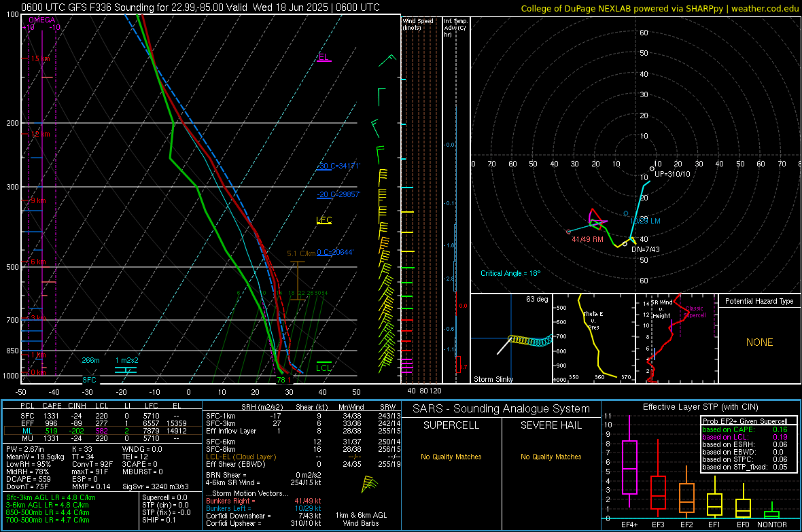Click the Supercell = 0.0 composite value
802x532 pixels.
tap(164, 497)
